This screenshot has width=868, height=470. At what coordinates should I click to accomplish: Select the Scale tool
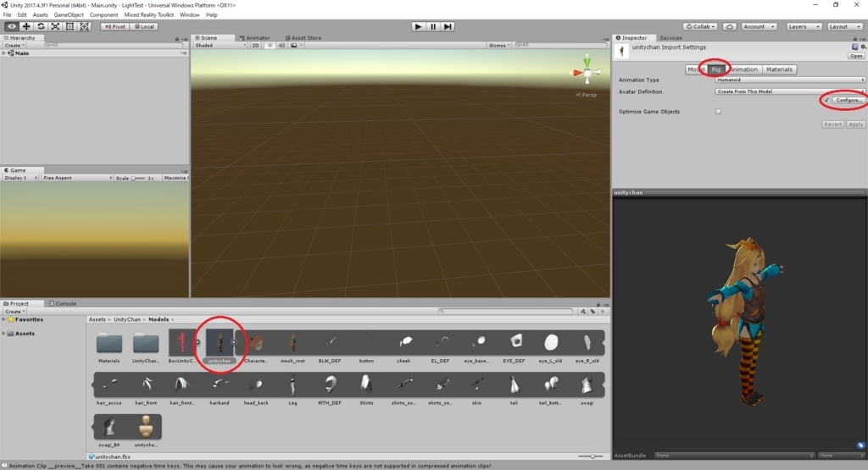pyautogui.click(x=55, y=26)
